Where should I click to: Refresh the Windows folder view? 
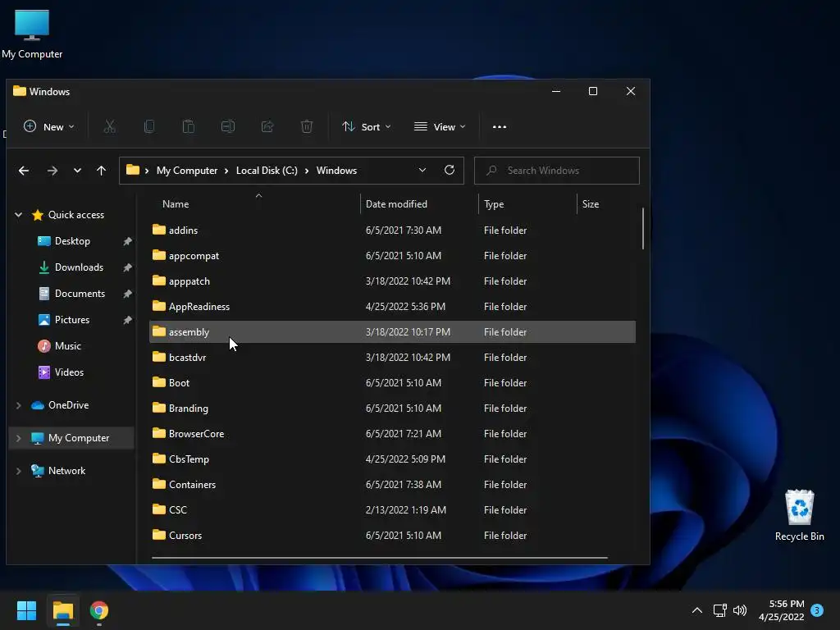tap(450, 170)
